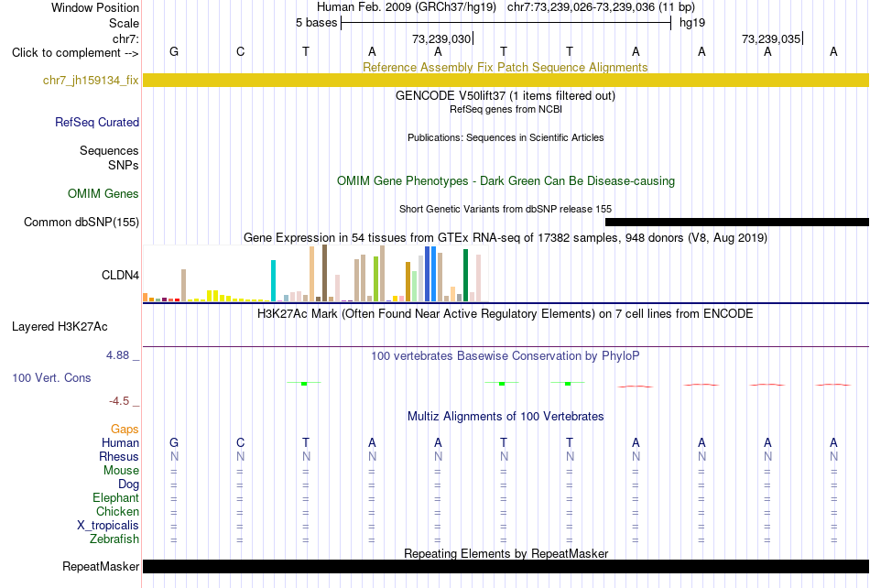Click the 'Sequences' track label
The height and width of the screenshot is (588, 870).
(x=109, y=151)
